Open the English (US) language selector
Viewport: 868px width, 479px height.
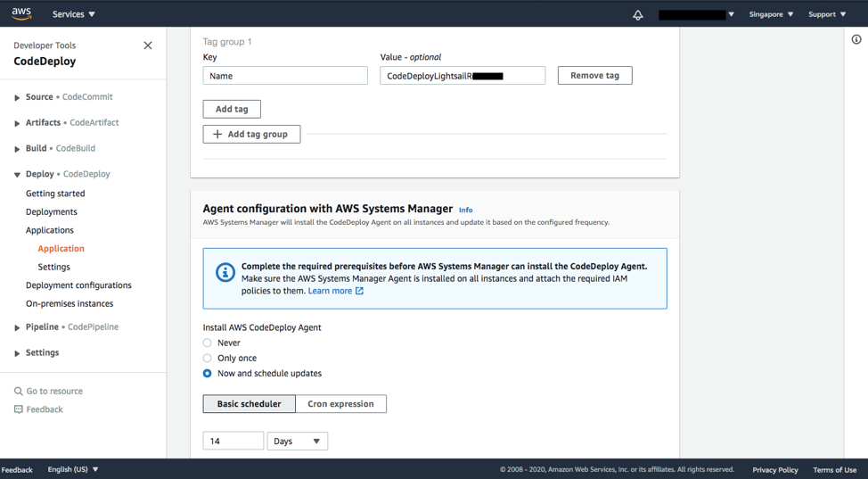tap(73, 469)
